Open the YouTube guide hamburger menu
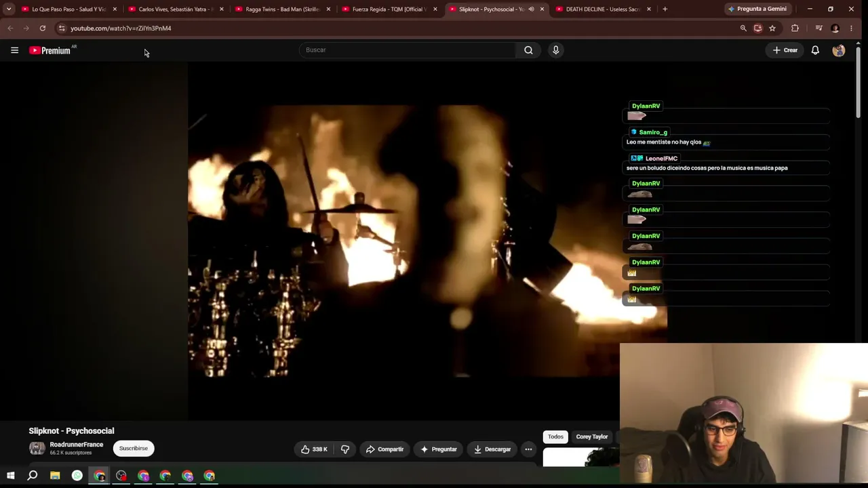Image resolution: width=868 pixels, height=488 pixels. coord(14,50)
